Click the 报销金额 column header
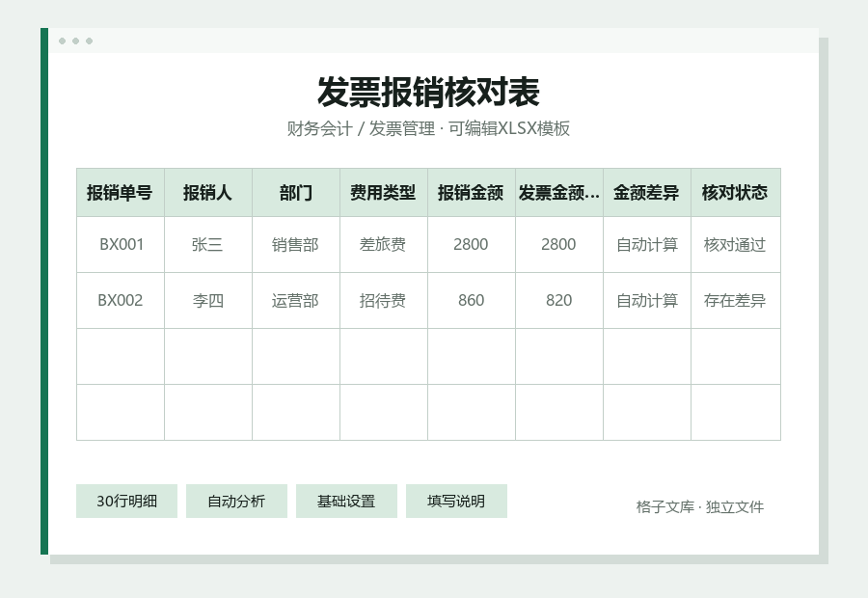The height and width of the screenshot is (598, 868). [472, 193]
